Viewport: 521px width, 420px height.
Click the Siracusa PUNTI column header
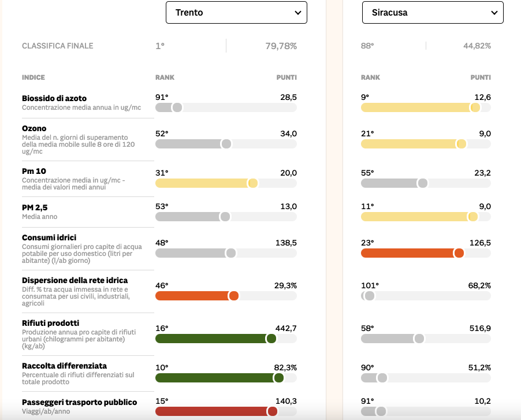481,77
